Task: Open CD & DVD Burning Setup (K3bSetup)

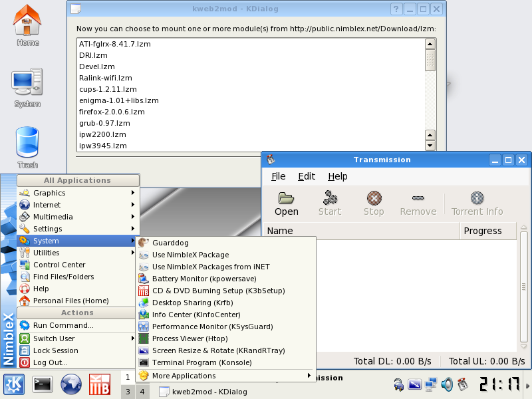Action: [225, 291]
